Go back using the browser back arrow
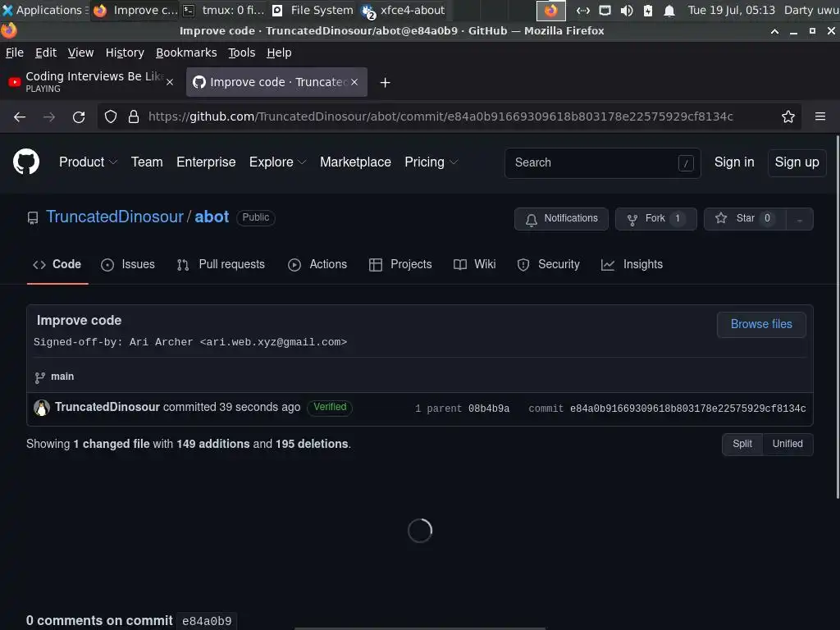This screenshot has height=630, width=840. (20, 116)
